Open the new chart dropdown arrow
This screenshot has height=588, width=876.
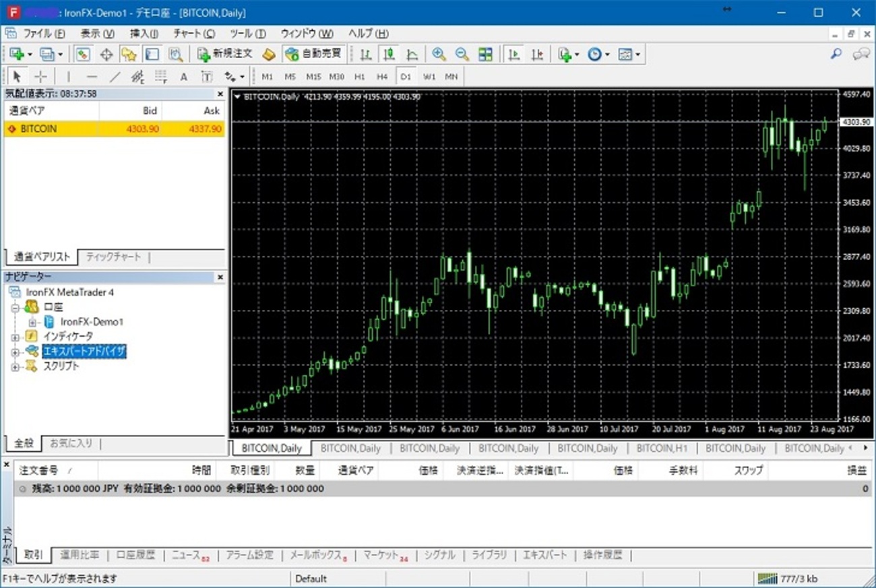point(30,55)
